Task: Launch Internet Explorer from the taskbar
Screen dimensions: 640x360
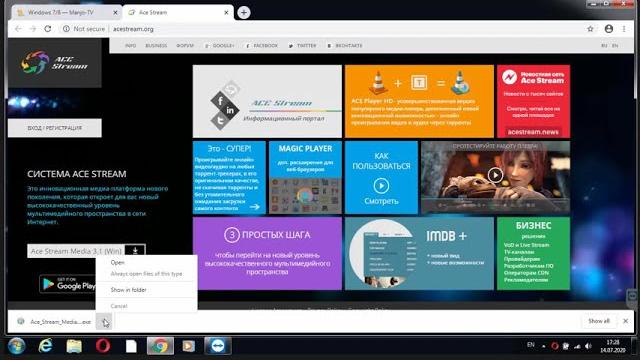Action: (x=45, y=346)
